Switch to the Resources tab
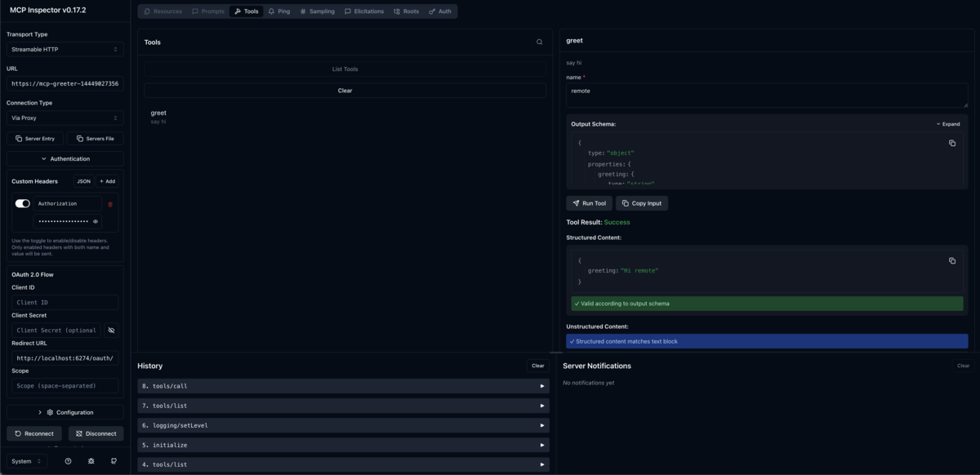Screen dimensions: 980x475 tap(163, 11)
